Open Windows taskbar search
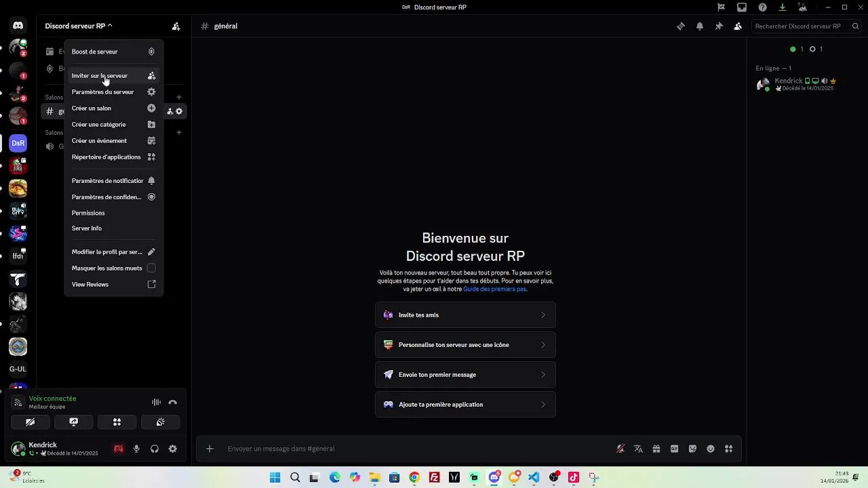The width and height of the screenshot is (868, 488). tap(295, 478)
